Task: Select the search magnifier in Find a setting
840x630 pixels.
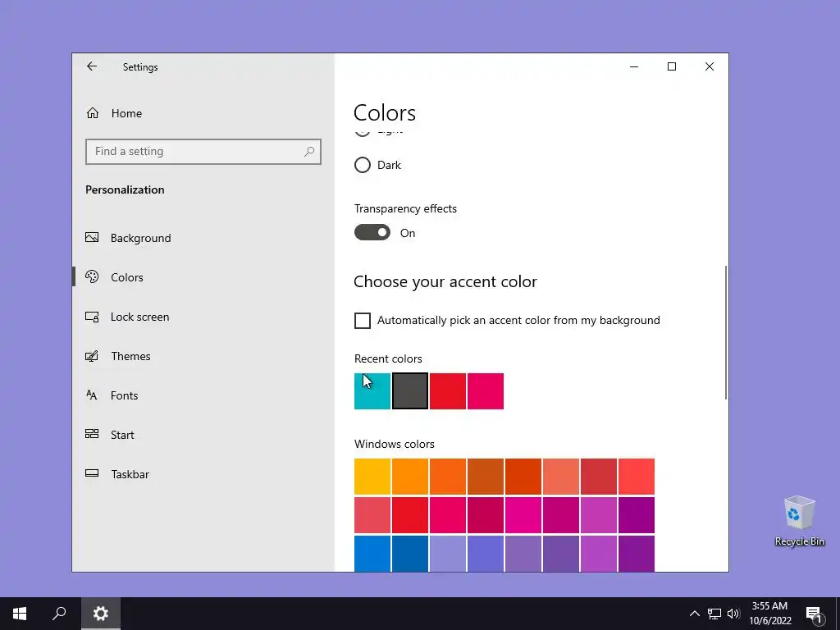Action: tap(309, 152)
